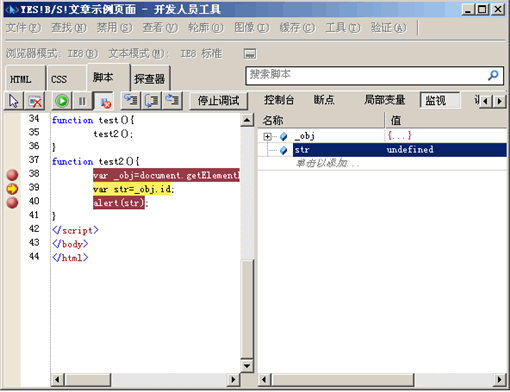This screenshot has height=392, width=510.
Task: Click watch pane scrollbar left arrow
Action: click(265, 379)
